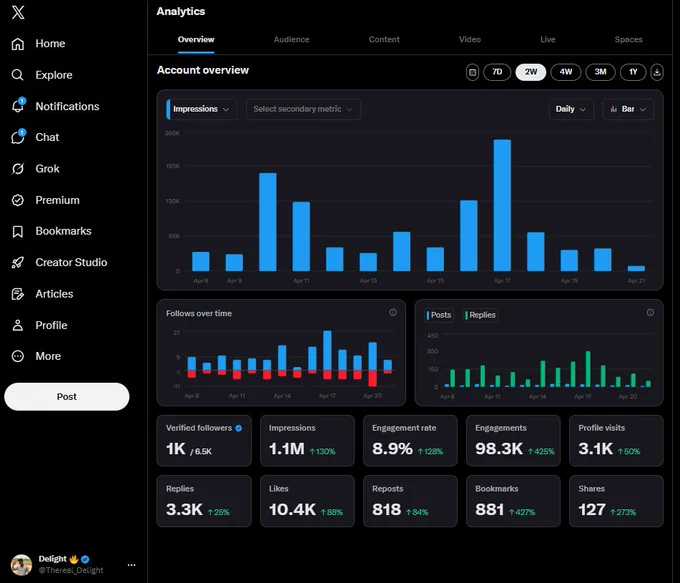Viewport: 680px width, 583px height.
Task: Open the Bookmarks 881 card
Action: click(513, 501)
